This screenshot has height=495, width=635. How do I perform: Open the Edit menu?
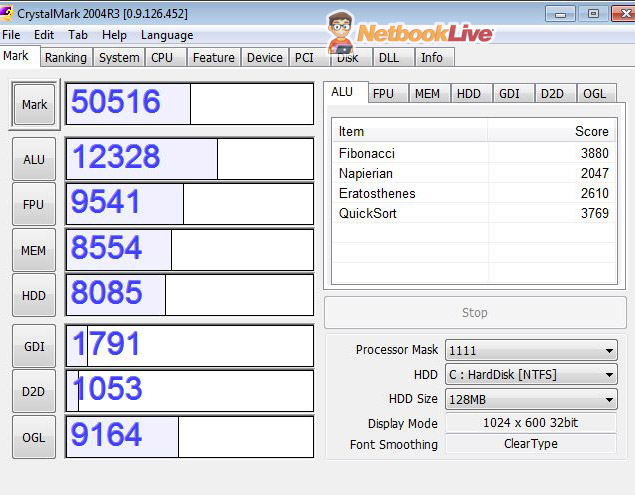click(44, 35)
